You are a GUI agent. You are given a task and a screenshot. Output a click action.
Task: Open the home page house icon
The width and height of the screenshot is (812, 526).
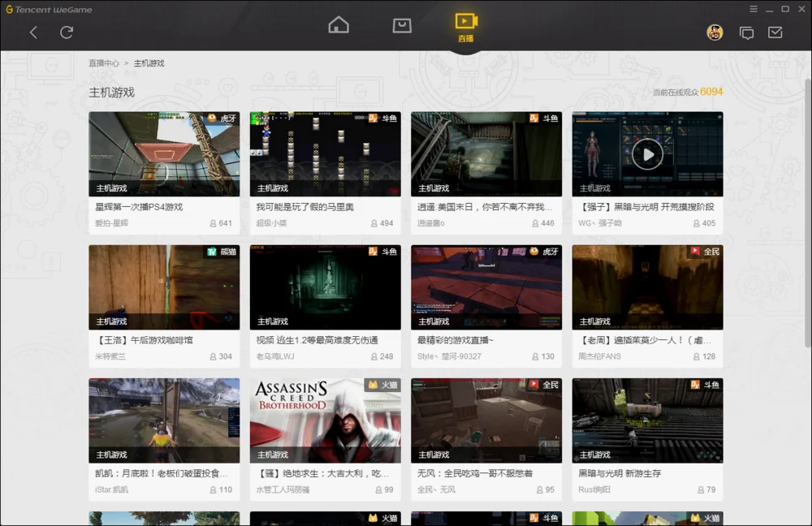click(x=339, y=25)
